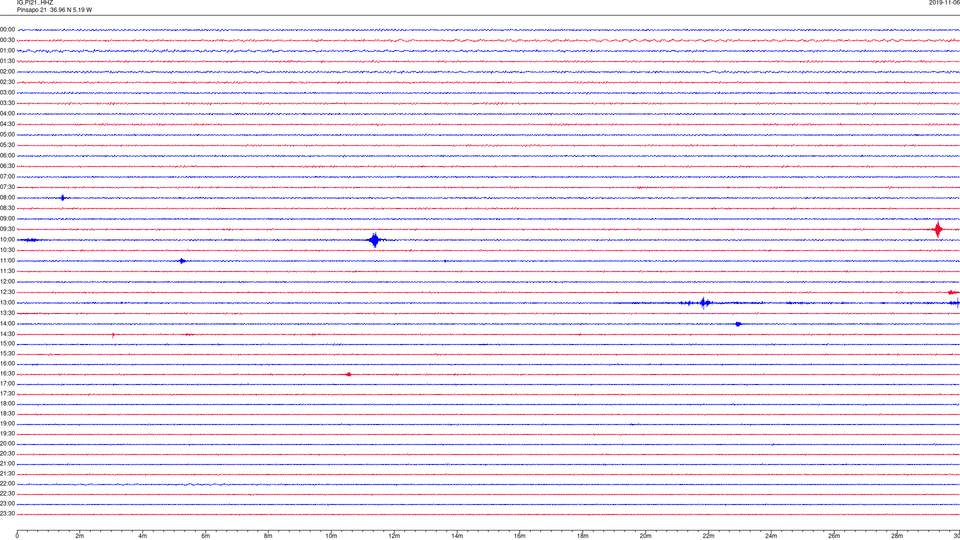Click the 0 origin label on time axis
The image size is (960, 540).
click(x=17, y=536)
